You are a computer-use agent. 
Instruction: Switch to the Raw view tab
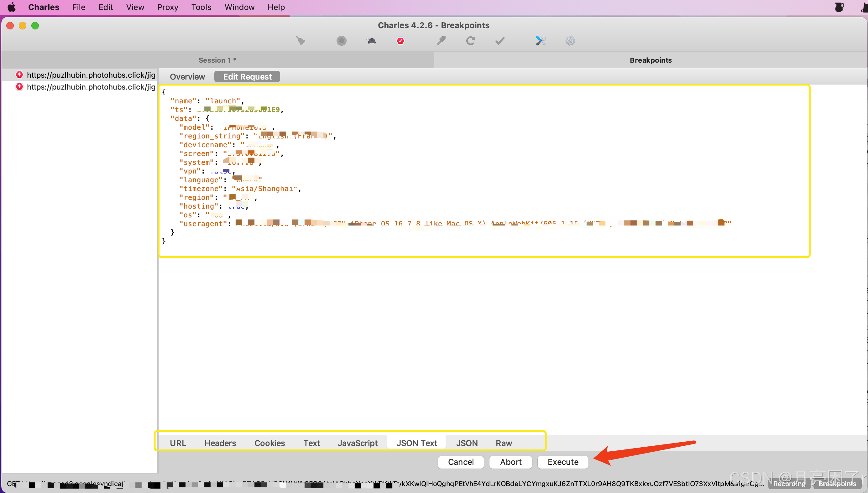[504, 443]
